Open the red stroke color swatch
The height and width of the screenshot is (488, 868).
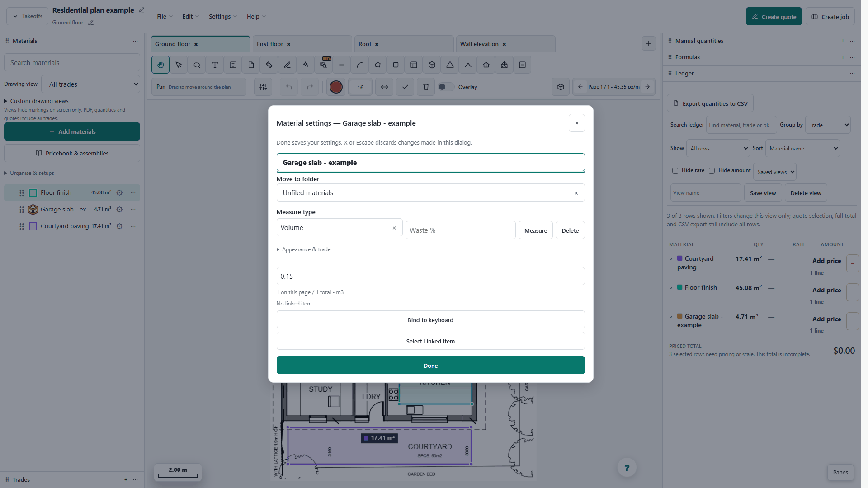pyautogui.click(x=336, y=87)
